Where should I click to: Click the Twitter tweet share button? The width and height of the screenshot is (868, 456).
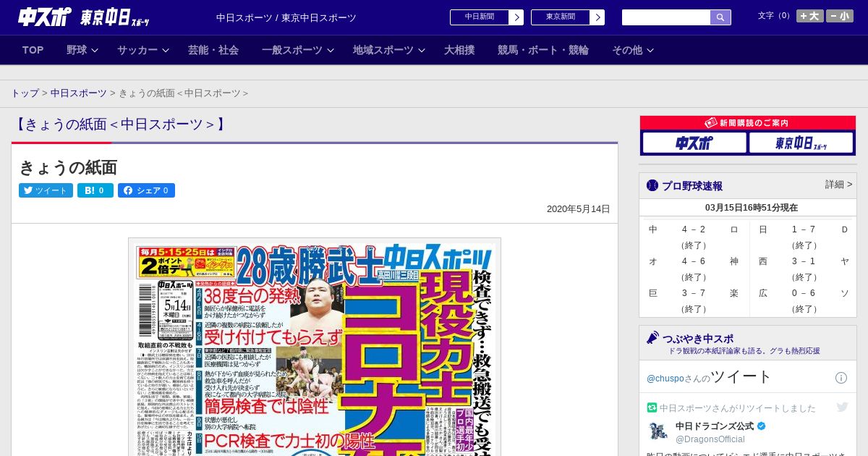click(x=46, y=190)
